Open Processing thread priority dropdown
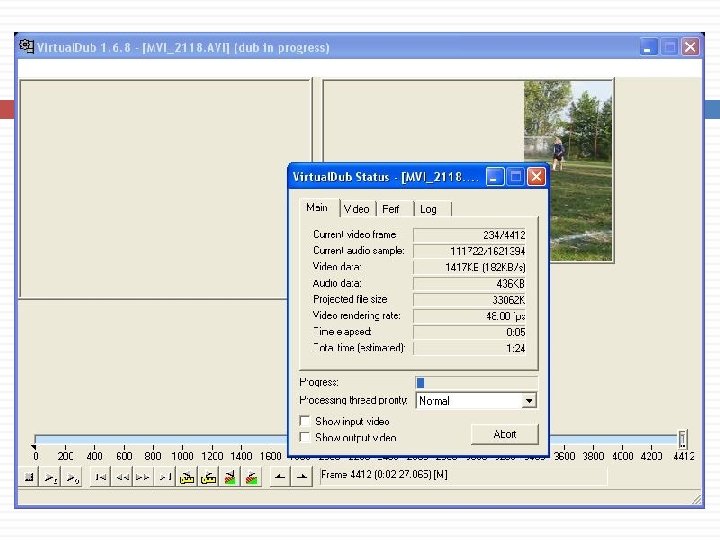720x540 pixels. click(x=529, y=400)
